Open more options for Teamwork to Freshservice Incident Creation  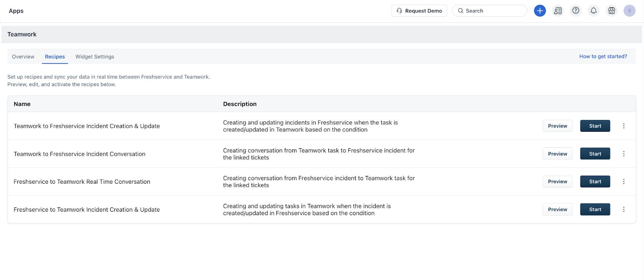click(x=624, y=126)
